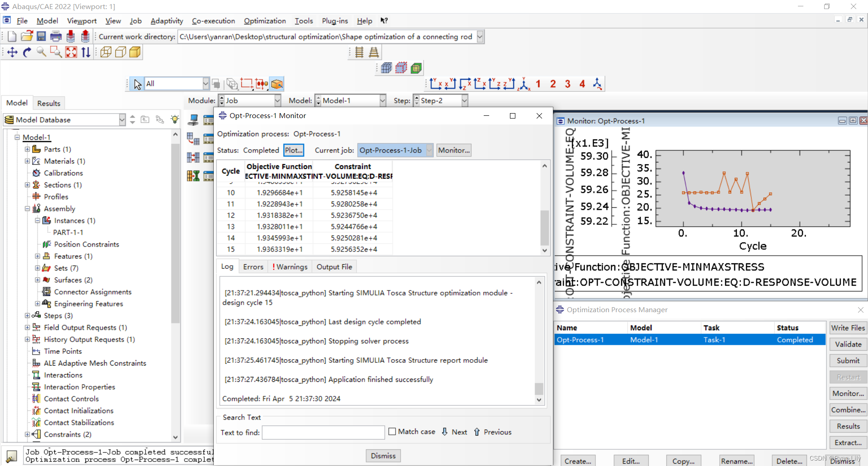Open the Plug-ins menu
868x466 pixels.
point(335,21)
